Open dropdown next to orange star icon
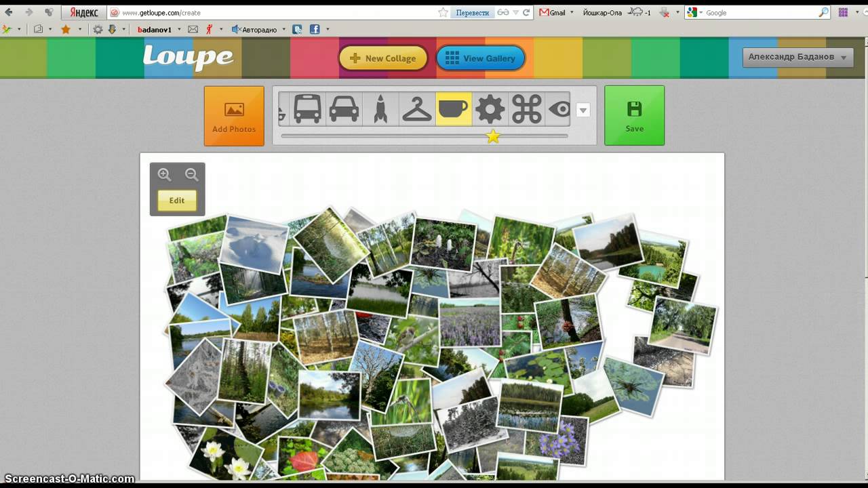Screen dimensions: 868x488 pyautogui.click(x=79, y=29)
